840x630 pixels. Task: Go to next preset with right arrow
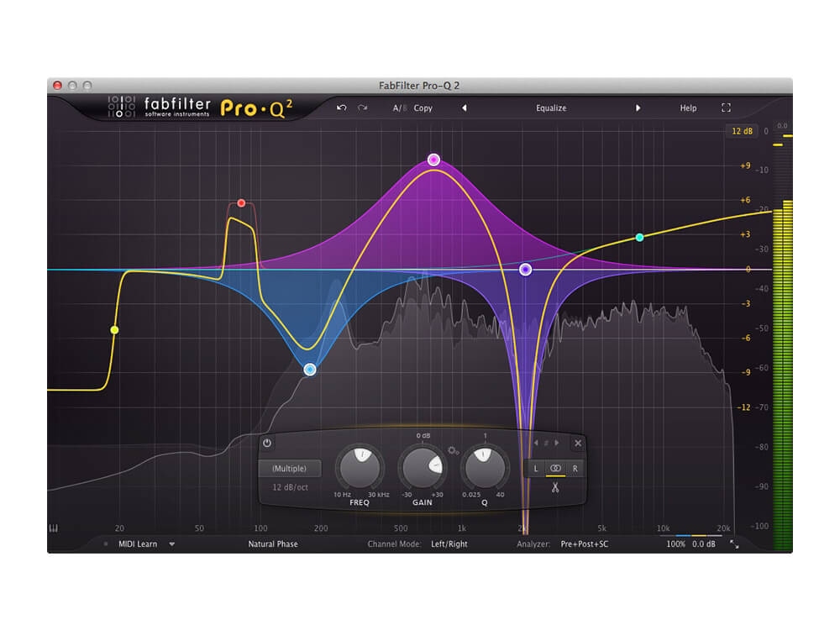pyautogui.click(x=638, y=108)
